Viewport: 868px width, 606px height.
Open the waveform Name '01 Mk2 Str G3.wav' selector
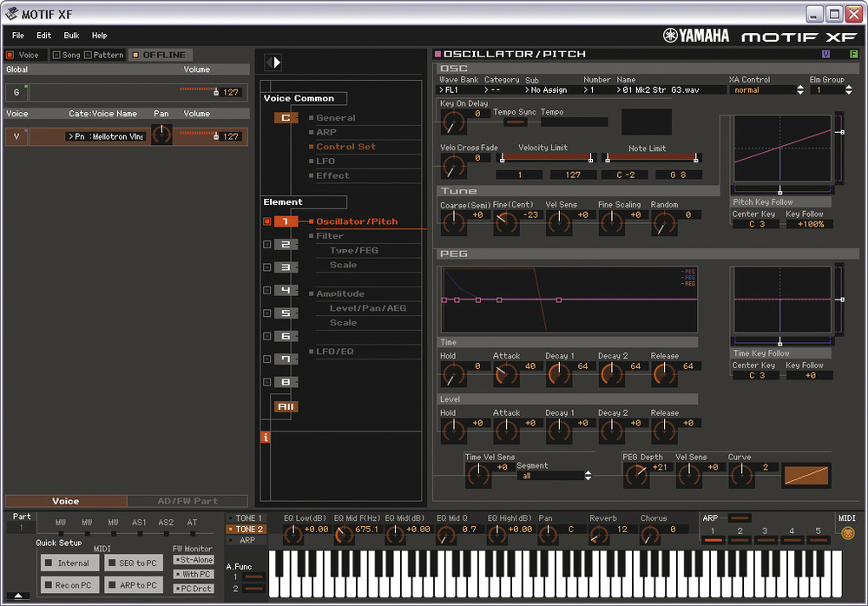point(671,89)
